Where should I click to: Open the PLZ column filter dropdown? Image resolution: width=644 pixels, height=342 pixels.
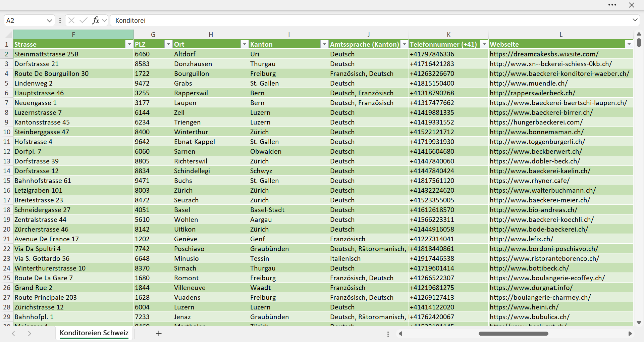click(x=168, y=44)
